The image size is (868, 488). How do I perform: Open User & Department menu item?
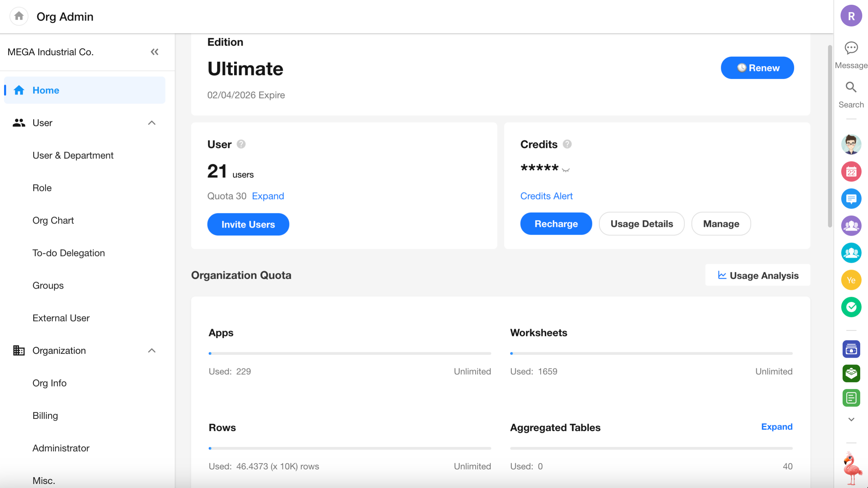pyautogui.click(x=73, y=155)
